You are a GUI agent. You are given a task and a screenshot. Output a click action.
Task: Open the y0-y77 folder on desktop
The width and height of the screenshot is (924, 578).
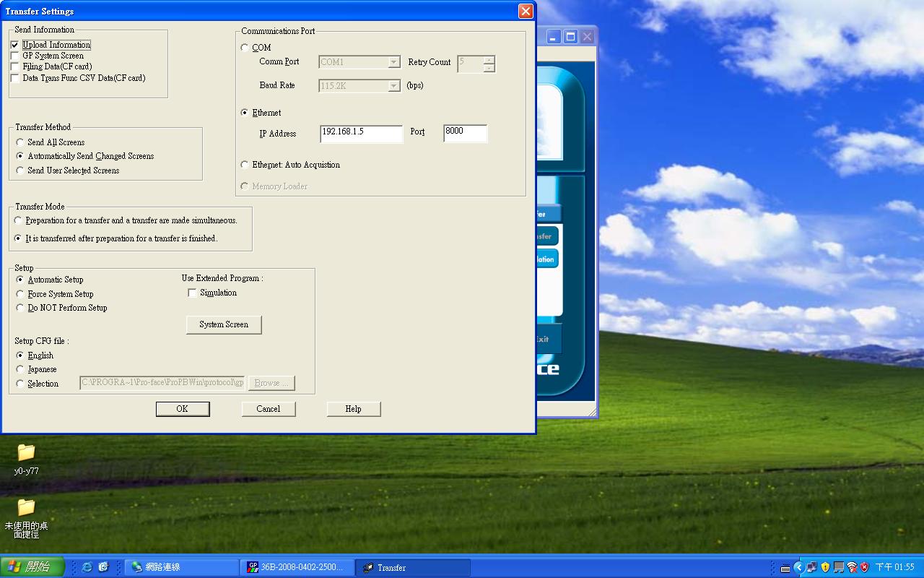[x=26, y=453]
